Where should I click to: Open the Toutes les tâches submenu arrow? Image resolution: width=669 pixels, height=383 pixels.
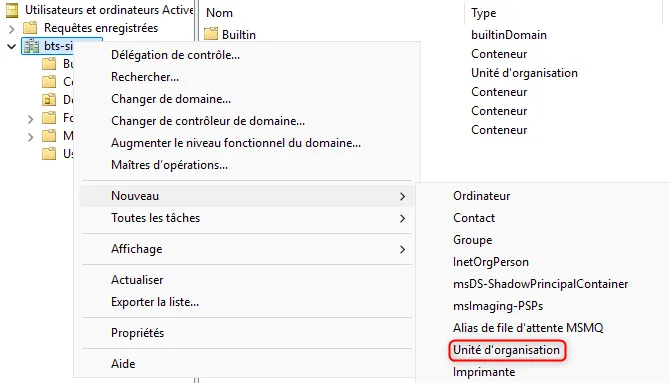click(x=402, y=218)
